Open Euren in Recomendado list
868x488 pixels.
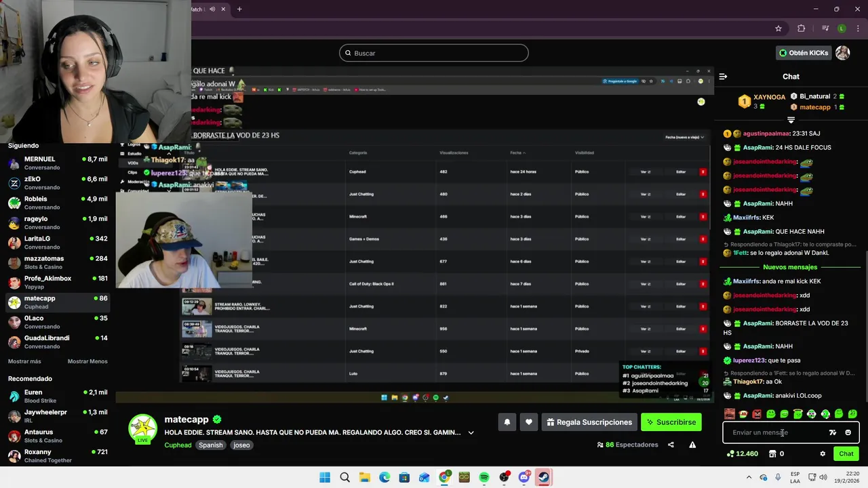[x=58, y=396]
